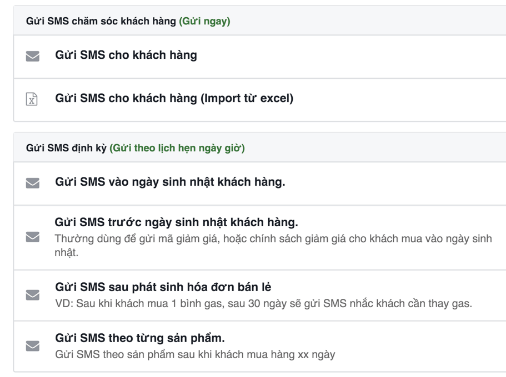Open 'Gửi SMS cho khách hàng' link
506x377 pixels.
(x=126, y=55)
